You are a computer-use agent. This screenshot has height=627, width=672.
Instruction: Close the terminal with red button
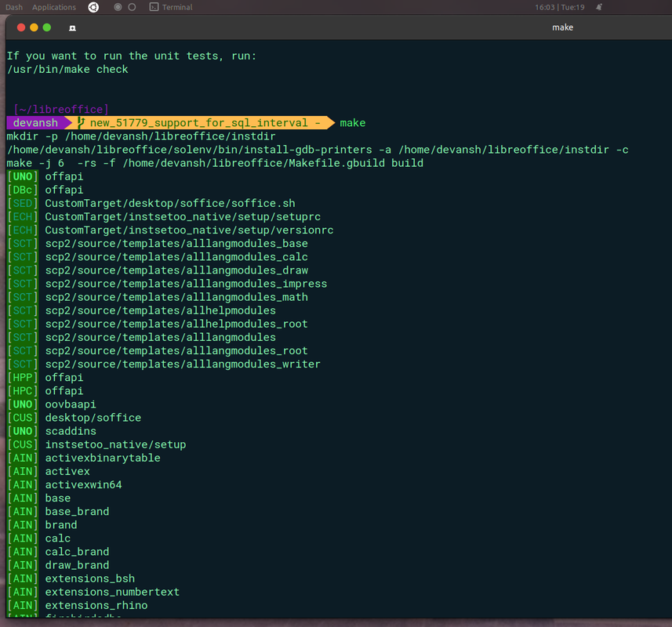pyautogui.click(x=21, y=28)
